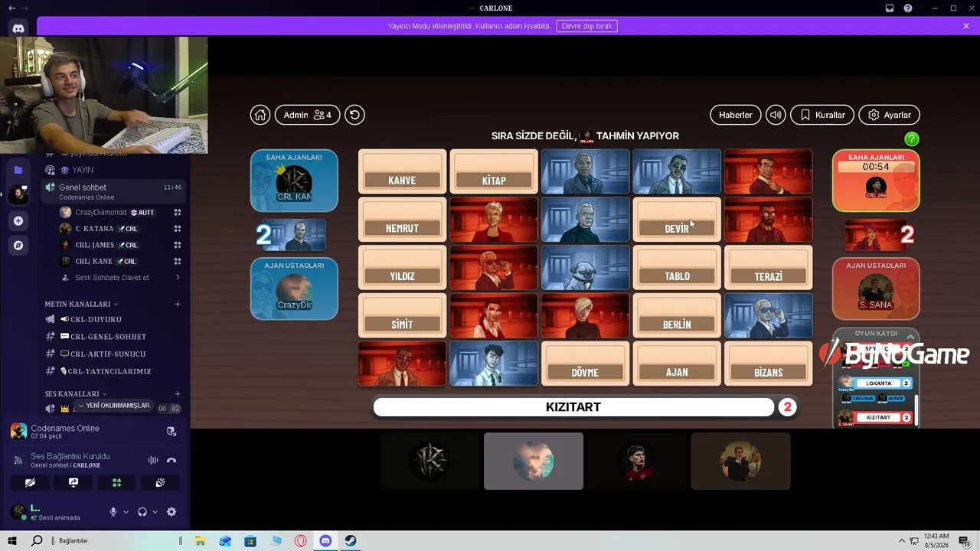Toggle game sound with the speaker icon
The height and width of the screenshot is (551, 980).
click(776, 115)
